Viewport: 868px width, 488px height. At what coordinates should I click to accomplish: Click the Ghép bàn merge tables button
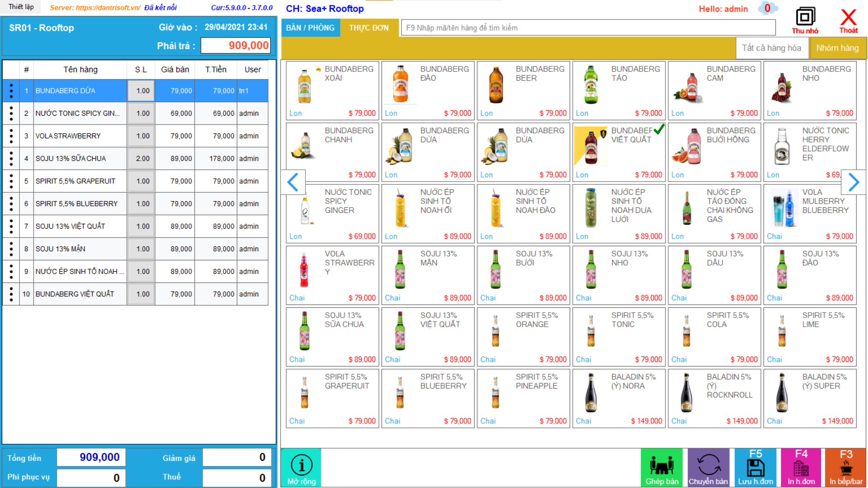click(x=662, y=468)
